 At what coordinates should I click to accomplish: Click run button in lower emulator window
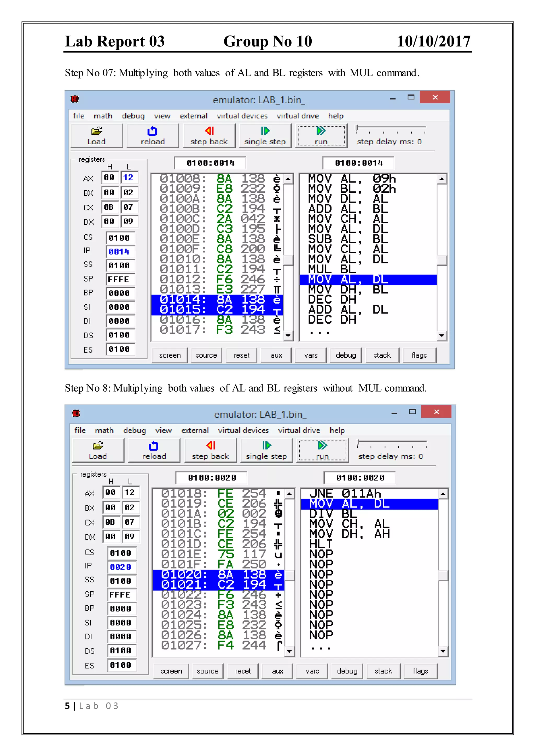coord(323,450)
